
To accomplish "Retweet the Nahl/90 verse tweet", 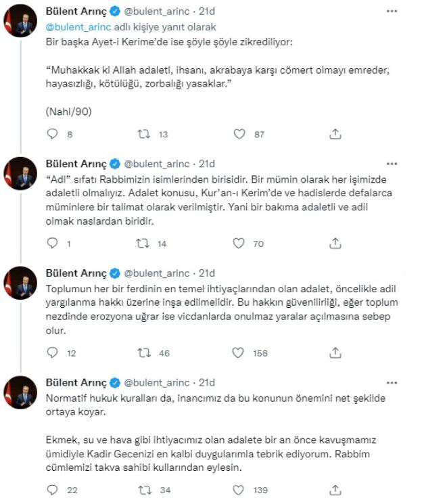I will [144, 135].
